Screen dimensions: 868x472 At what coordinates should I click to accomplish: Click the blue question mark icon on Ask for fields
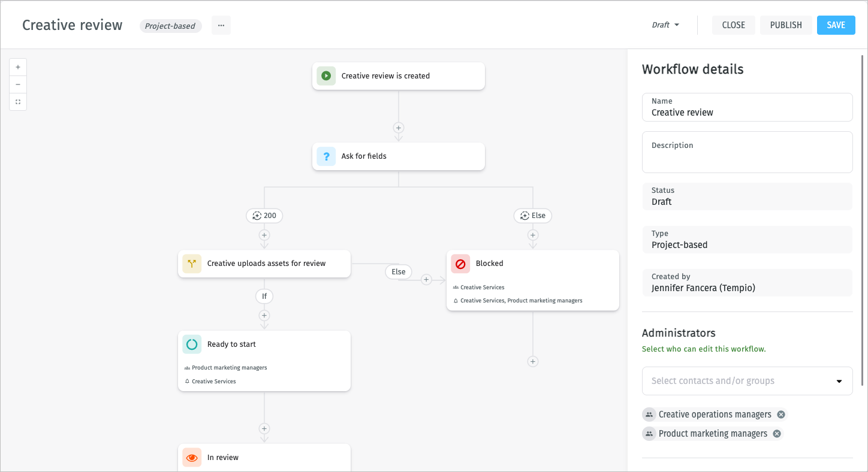[325, 156]
